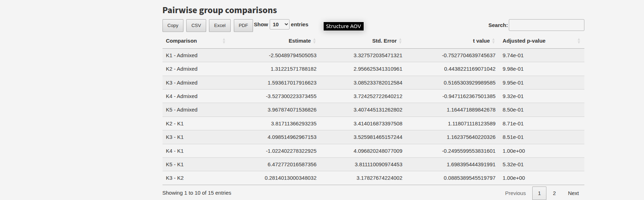Click estimate value 1.31221571788182
The width and height of the screenshot is (644, 200).
click(x=293, y=69)
